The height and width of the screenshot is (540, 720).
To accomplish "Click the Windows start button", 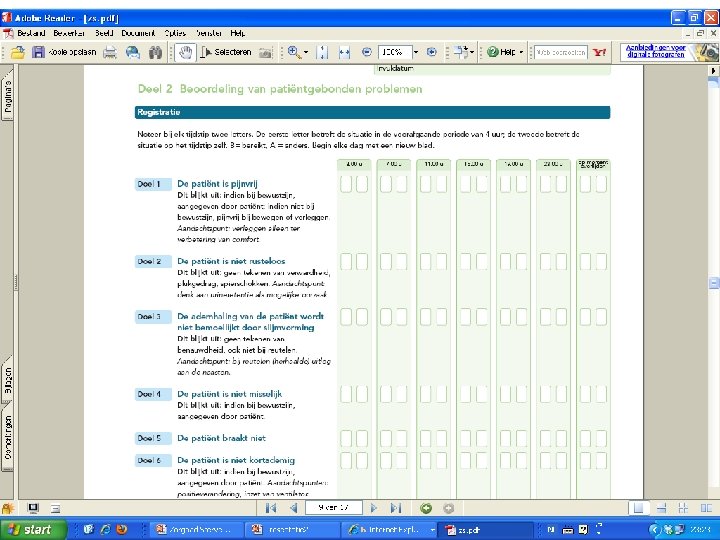I will [x=32, y=529].
